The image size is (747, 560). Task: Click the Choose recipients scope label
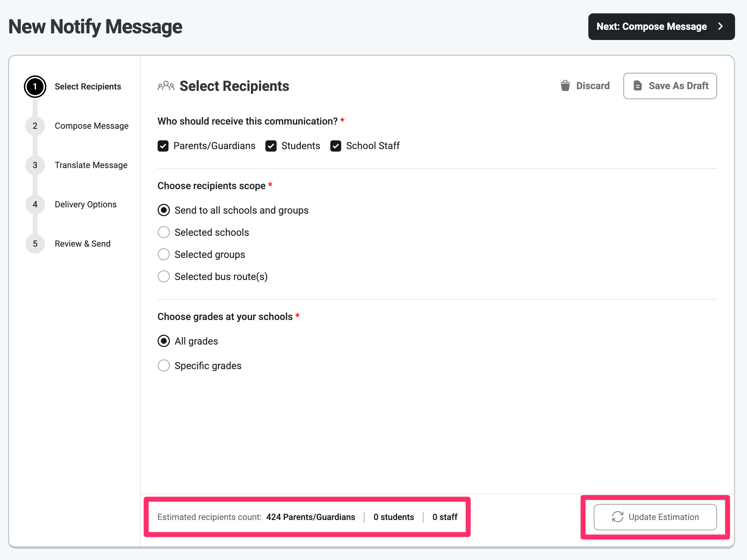[x=211, y=186]
